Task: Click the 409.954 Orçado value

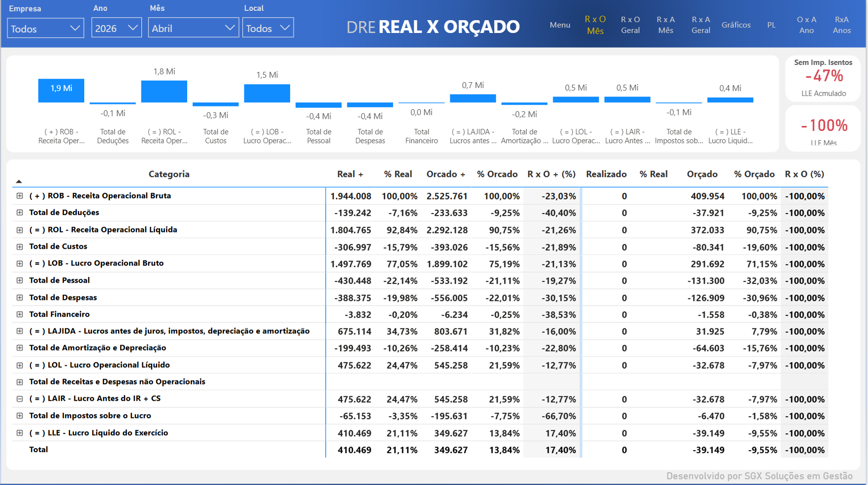Action: tap(707, 196)
